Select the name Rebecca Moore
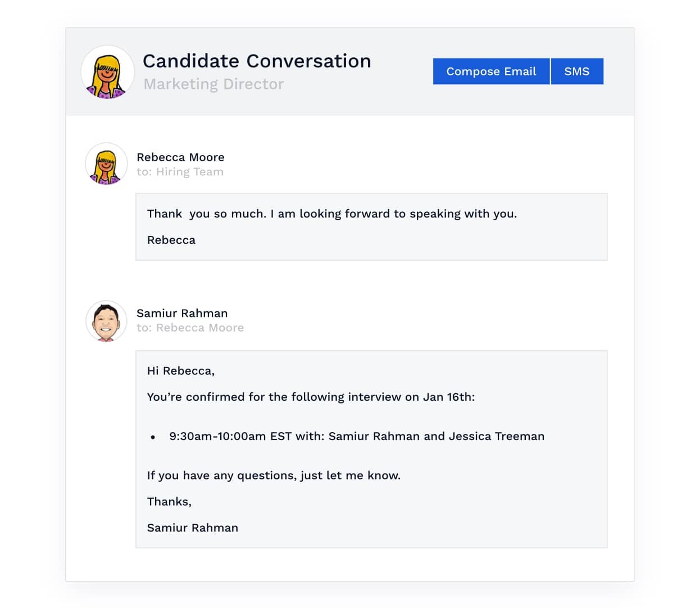700x608 pixels. click(x=181, y=157)
